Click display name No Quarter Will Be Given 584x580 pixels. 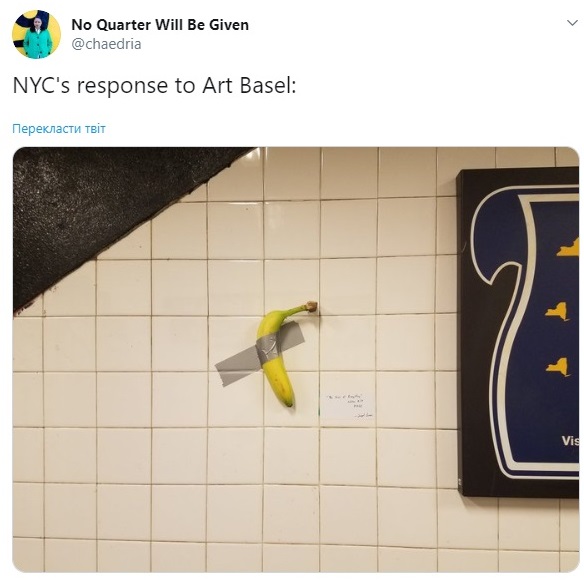click(x=160, y=25)
